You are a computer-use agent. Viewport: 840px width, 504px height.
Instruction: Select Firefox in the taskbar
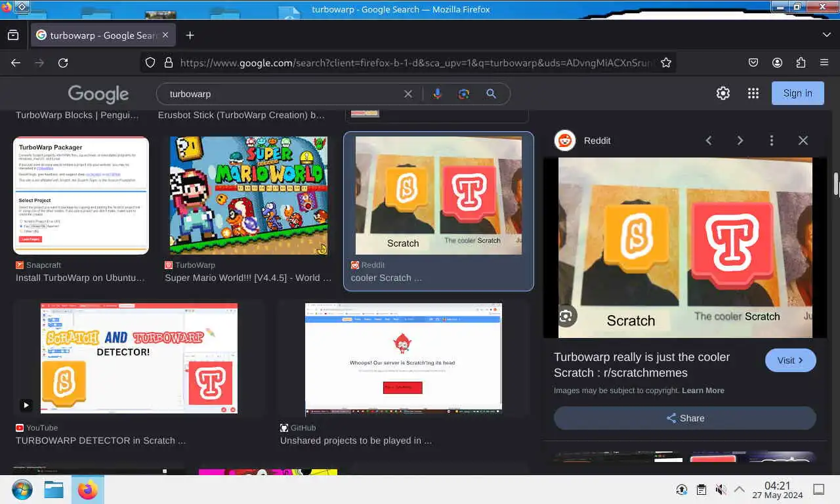(87, 490)
